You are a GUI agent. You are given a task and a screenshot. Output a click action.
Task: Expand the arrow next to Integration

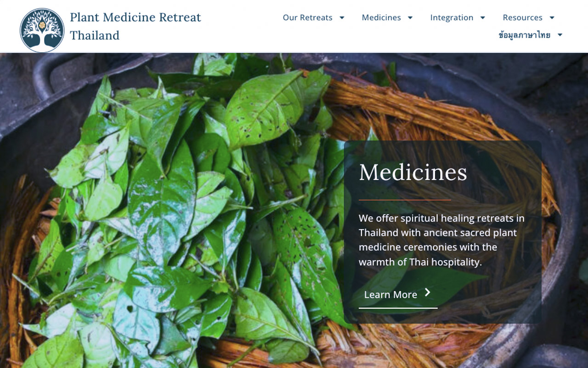(x=483, y=17)
